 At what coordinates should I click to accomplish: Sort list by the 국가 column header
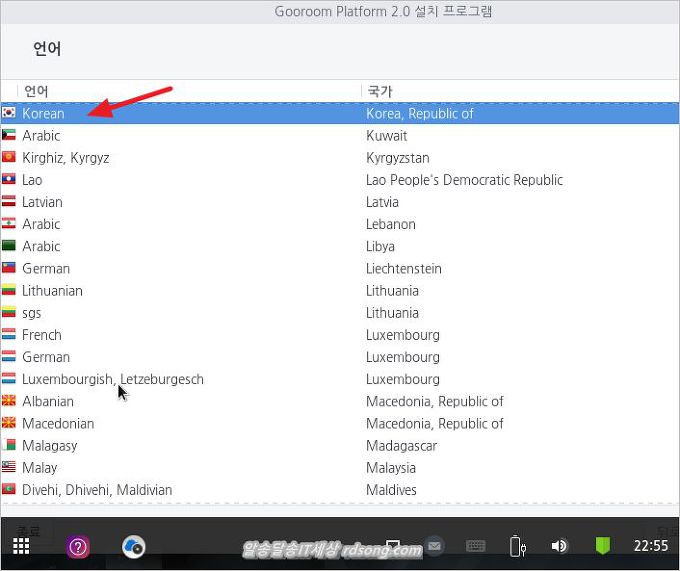(x=380, y=91)
